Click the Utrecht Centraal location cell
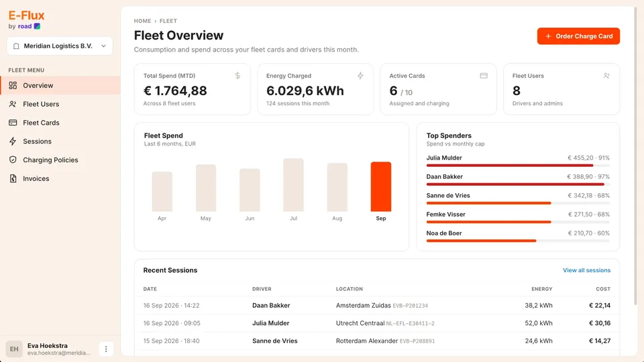The height and width of the screenshot is (362, 644). tap(385, 323)
